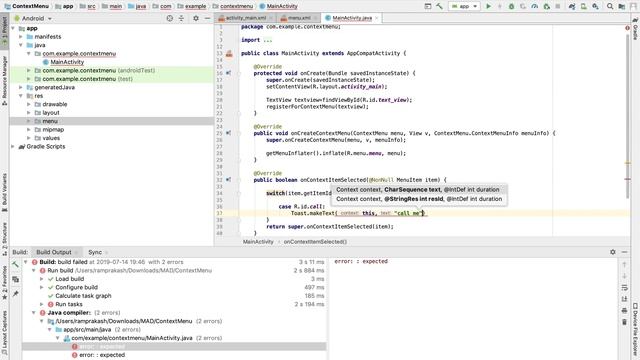The height and width of the screenshot is (360, 640).
Task: Click the locate target icon in Project panel
Action: [x=170, y=18]
